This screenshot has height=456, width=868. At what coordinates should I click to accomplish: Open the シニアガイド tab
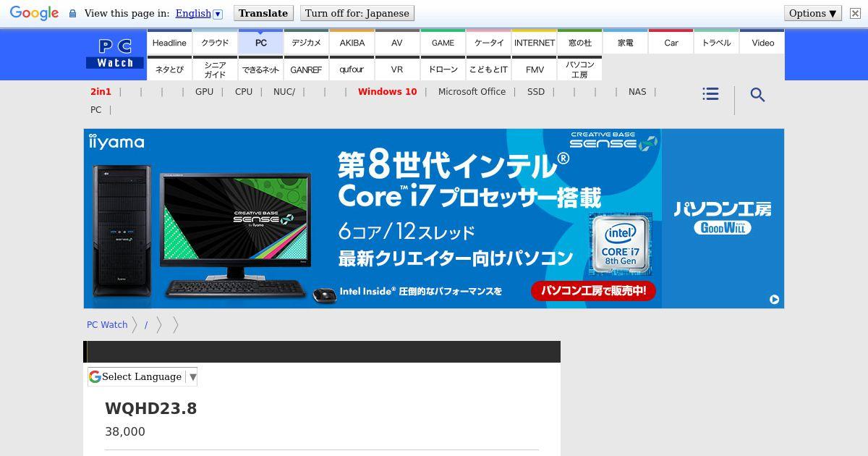pyautogui.click(x=215, y=69)
